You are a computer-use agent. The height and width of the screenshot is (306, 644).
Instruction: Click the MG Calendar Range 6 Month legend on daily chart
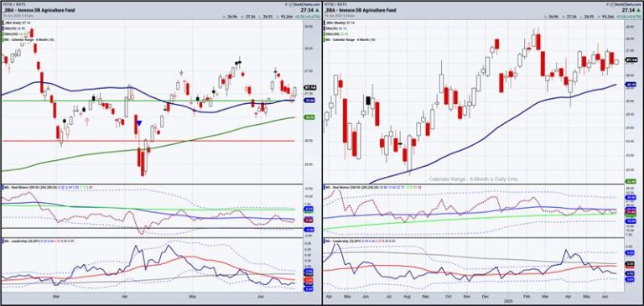pyautogui.click(x=29, y=40)
